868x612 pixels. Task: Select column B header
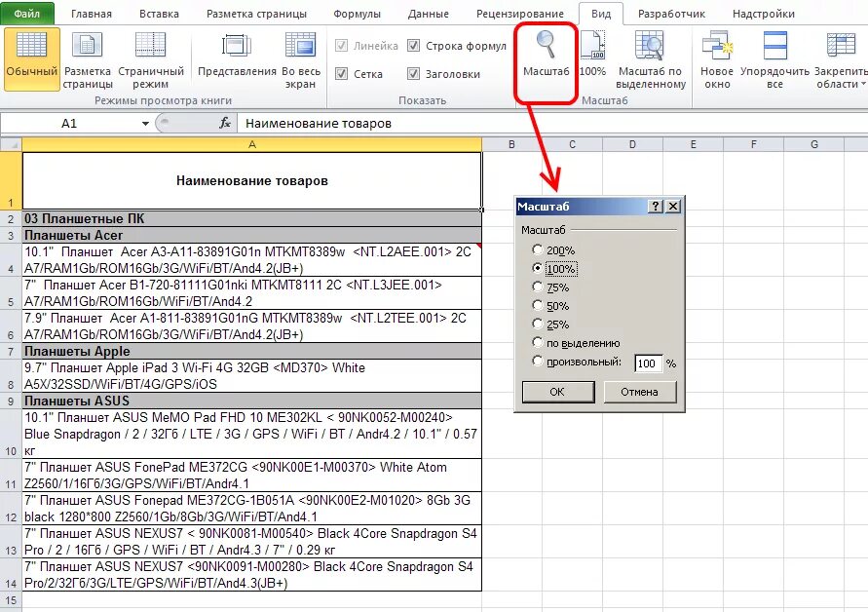pyautogui.click(x=511, y=144)
